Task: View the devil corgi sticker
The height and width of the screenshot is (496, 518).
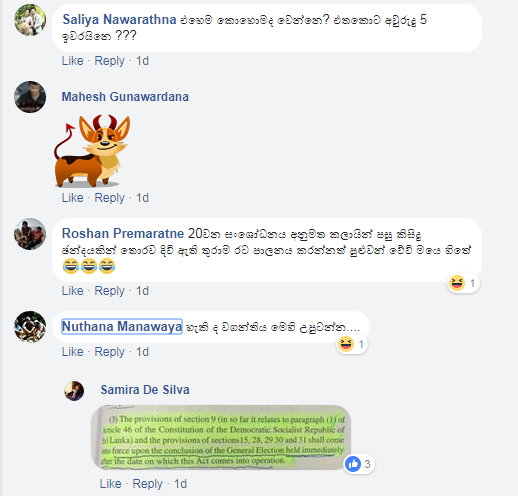Action: coord(92,151)
